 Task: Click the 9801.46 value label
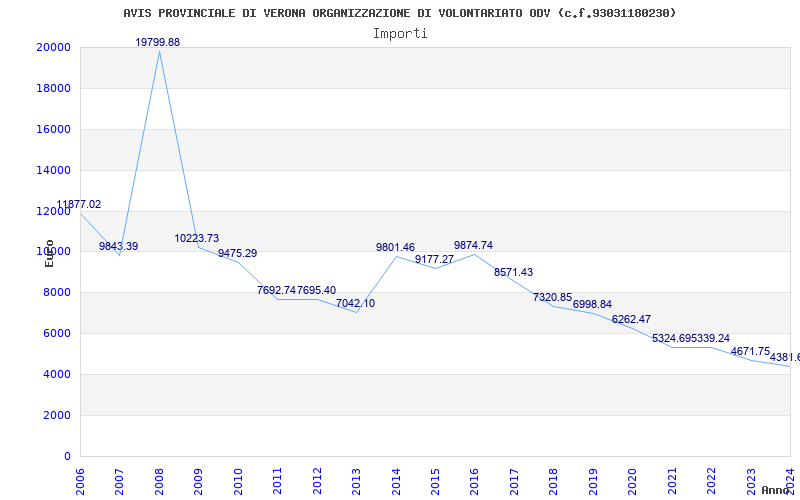(x=395, y=247)
